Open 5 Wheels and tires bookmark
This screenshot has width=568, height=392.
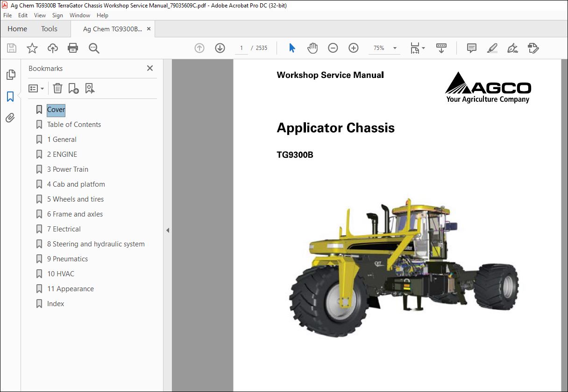76,199
